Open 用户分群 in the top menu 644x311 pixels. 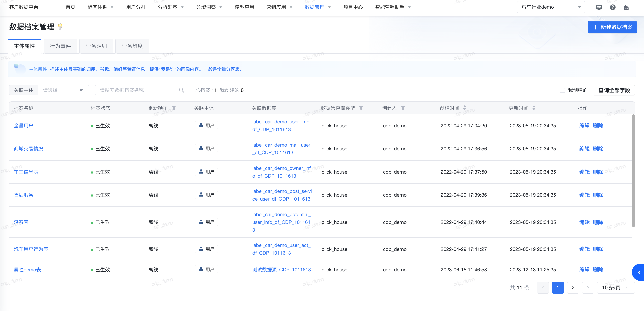(x=136, y=7)
